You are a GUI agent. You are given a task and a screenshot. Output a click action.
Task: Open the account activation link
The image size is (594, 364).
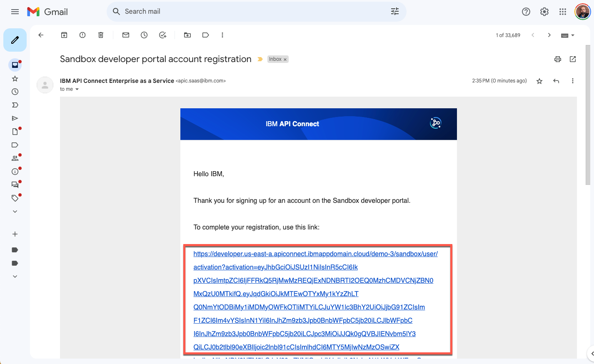(x=315, y=254)
